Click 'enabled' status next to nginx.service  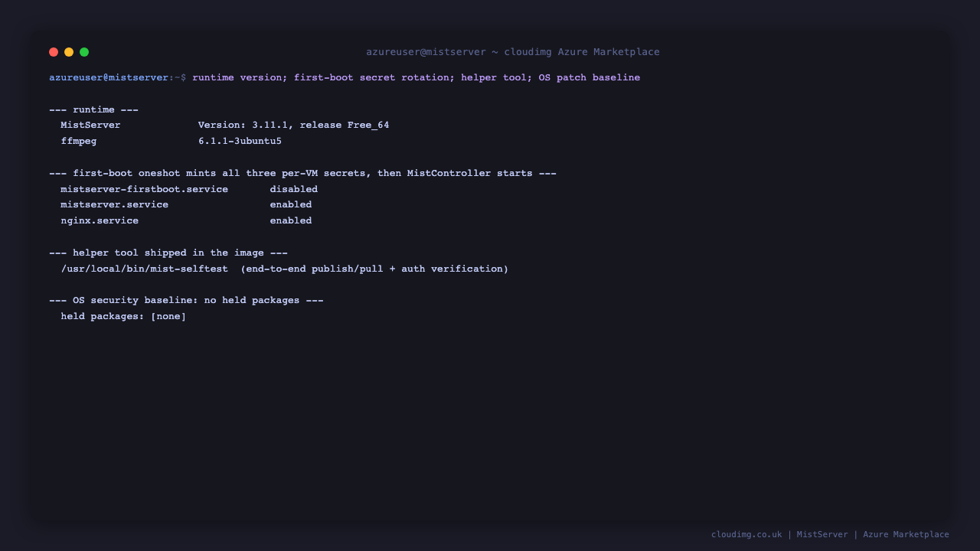(x=290, y=220)
